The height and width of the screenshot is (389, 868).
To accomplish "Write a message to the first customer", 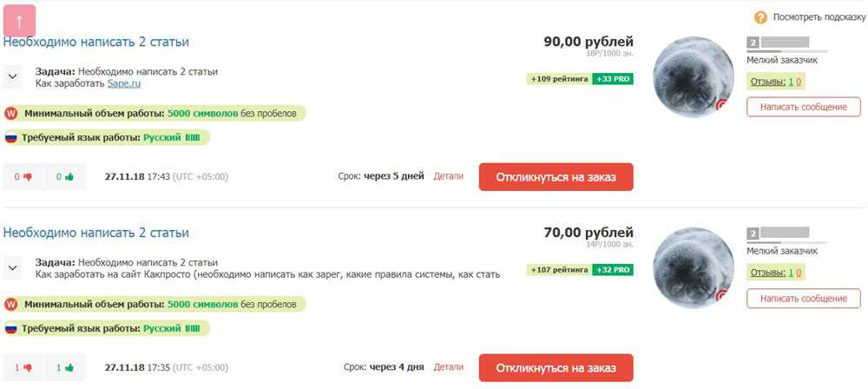I will 803,107.
